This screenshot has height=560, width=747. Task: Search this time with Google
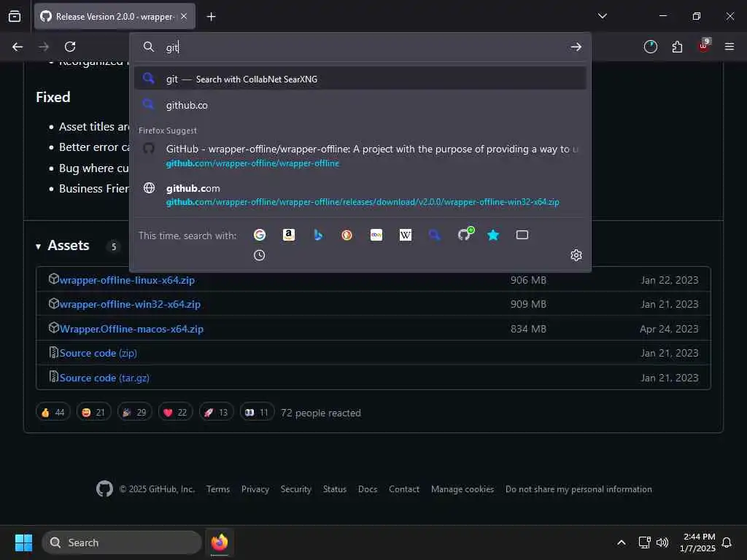(260, 235)
